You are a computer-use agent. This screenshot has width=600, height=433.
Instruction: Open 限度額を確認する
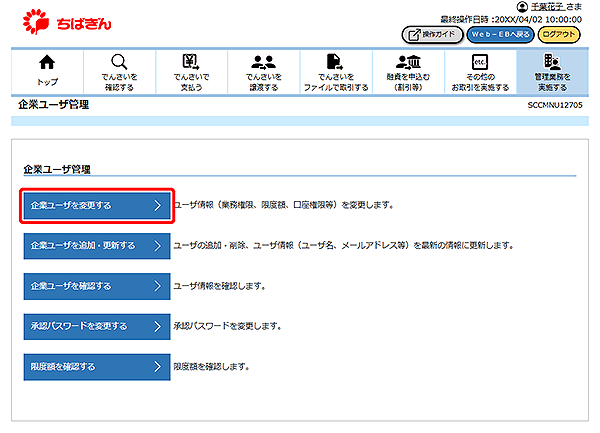(x=97, y=366)
